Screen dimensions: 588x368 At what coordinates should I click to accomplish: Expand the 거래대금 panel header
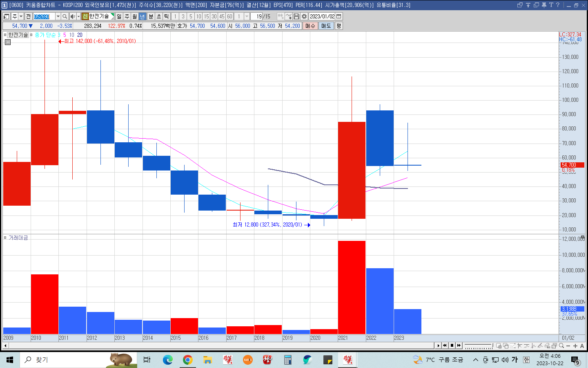(x=18, y=238)
